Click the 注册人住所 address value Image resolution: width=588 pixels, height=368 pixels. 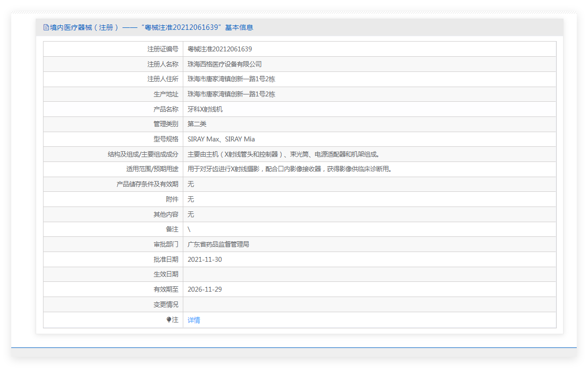tap(232, 79)
